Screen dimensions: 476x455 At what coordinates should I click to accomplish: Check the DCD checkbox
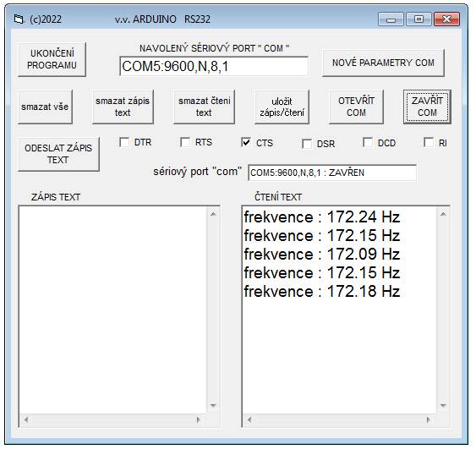click(x=368, y=142)
